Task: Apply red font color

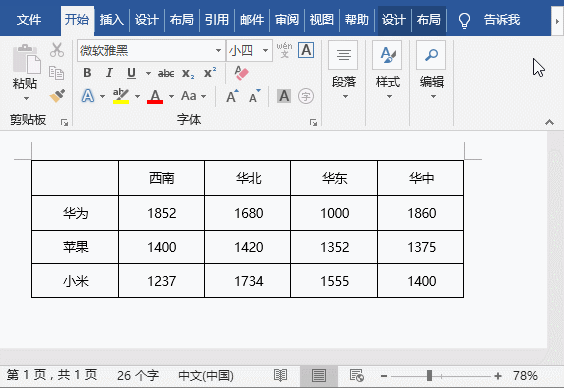Action: tap(155, 96)
